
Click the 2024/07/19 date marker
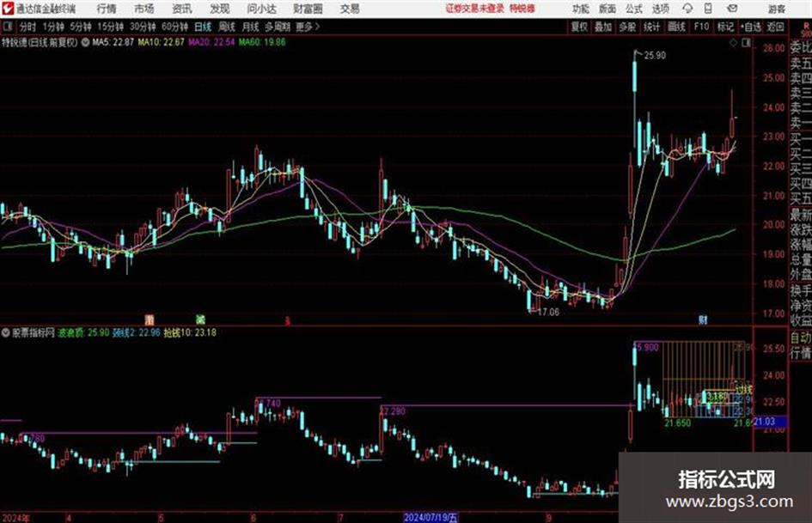pos(430,517)
